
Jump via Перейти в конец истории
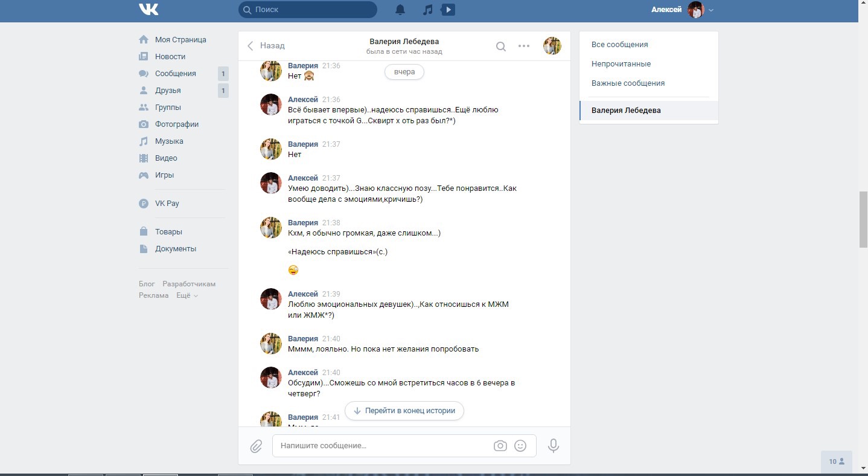coord(404,411)
